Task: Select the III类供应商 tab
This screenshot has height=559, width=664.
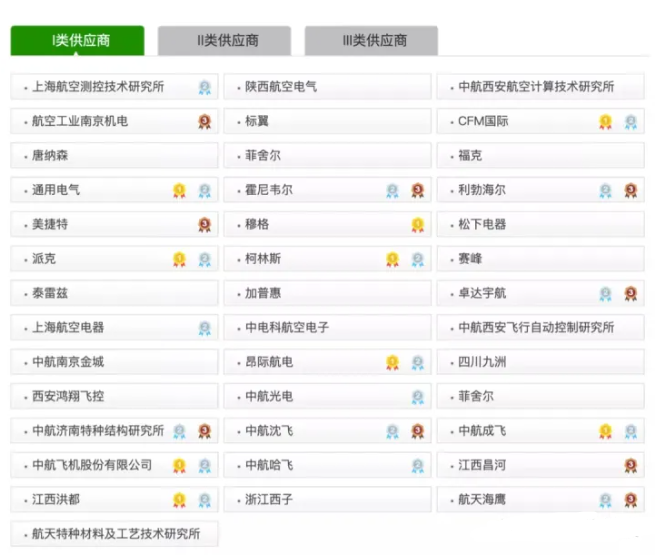Action: point(371,40)
